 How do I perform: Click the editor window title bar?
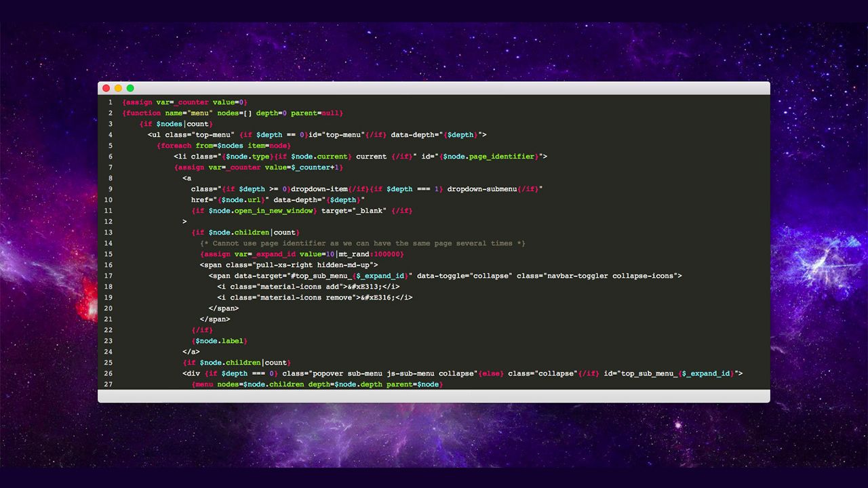pyautogui.click(x=434, y=88)
